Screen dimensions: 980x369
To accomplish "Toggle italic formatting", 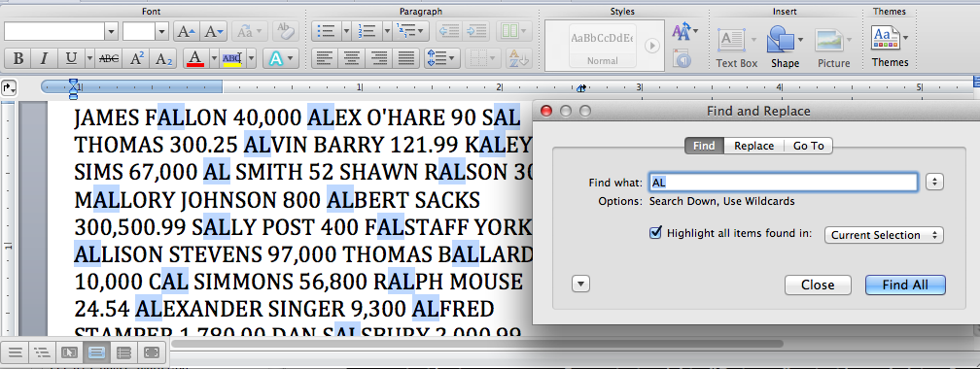I will [x=45, y=59].
